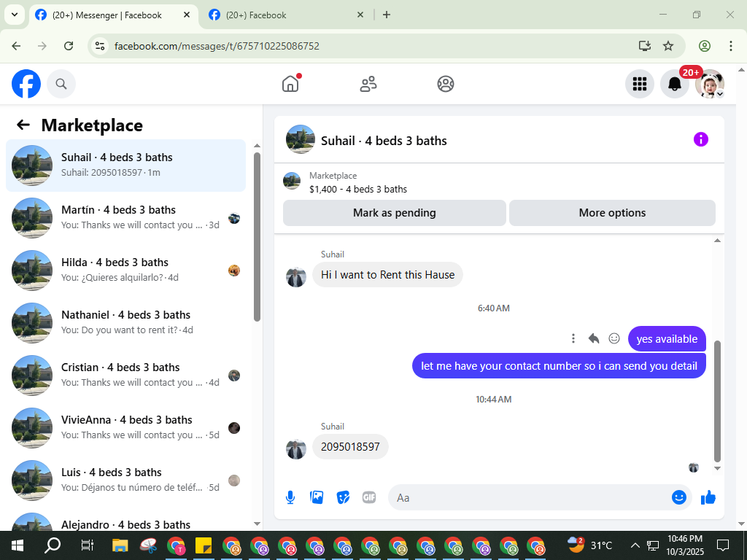Attach a file with the photo icon
Image resolution: width=747 pixels, height=560 pixels.
(317, 497)
